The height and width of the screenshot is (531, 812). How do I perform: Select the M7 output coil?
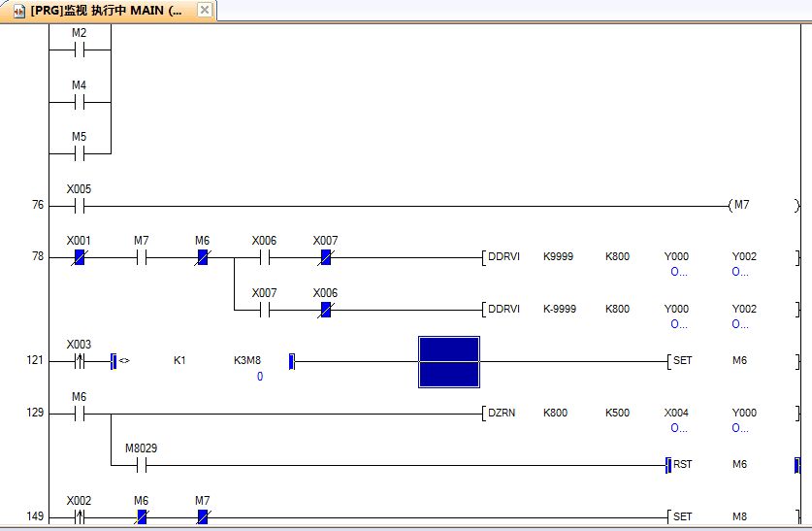[x=764, y=205]
